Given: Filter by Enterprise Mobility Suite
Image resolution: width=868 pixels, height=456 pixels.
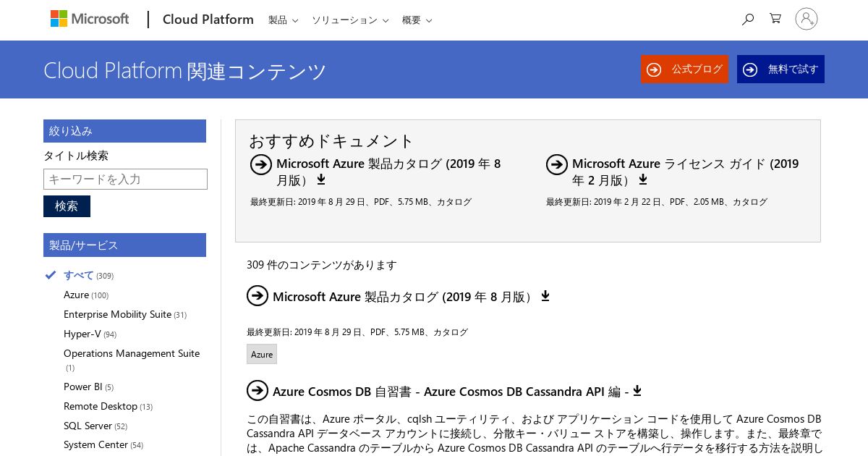Looking at the screenshot, I should click(x=125, y=314).
